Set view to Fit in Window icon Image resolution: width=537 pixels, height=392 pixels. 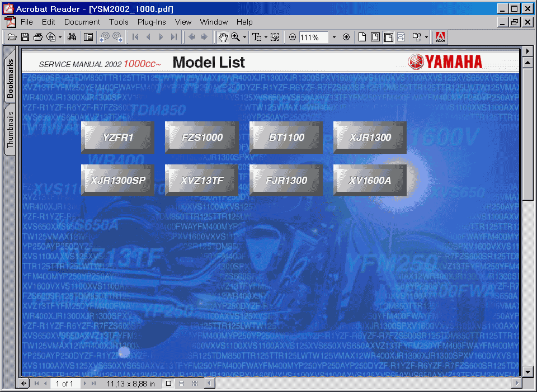(375, 37)
